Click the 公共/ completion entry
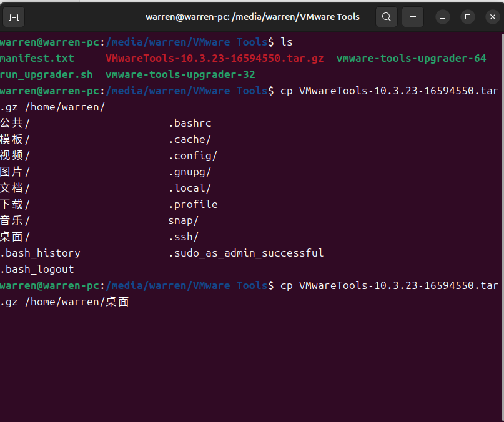Image resolution: width=504 pixels, height=422 pixels. point(15,124)
